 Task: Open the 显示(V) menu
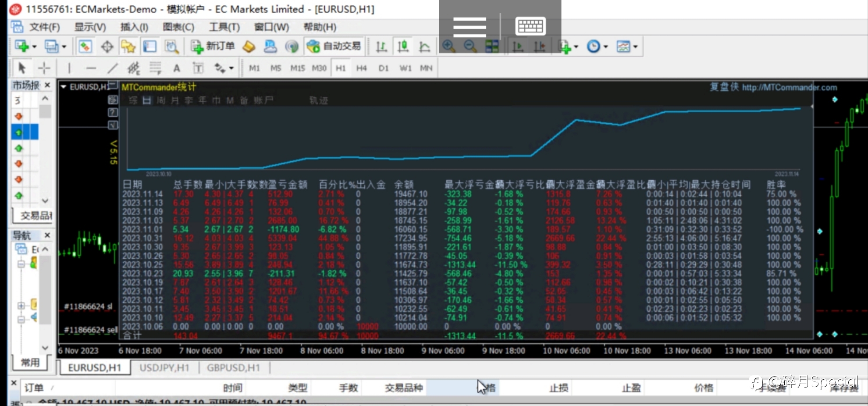click(90, 27)
